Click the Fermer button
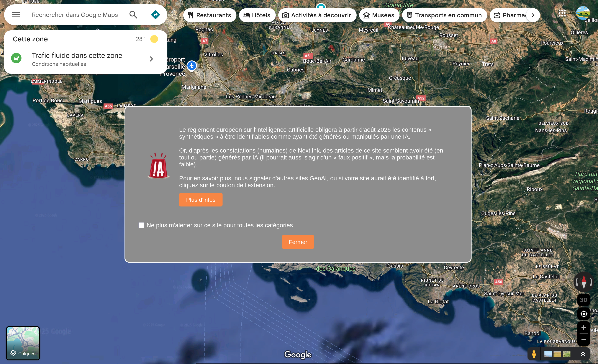The height and width of the screenshot is (364, 598). point(298,242)
